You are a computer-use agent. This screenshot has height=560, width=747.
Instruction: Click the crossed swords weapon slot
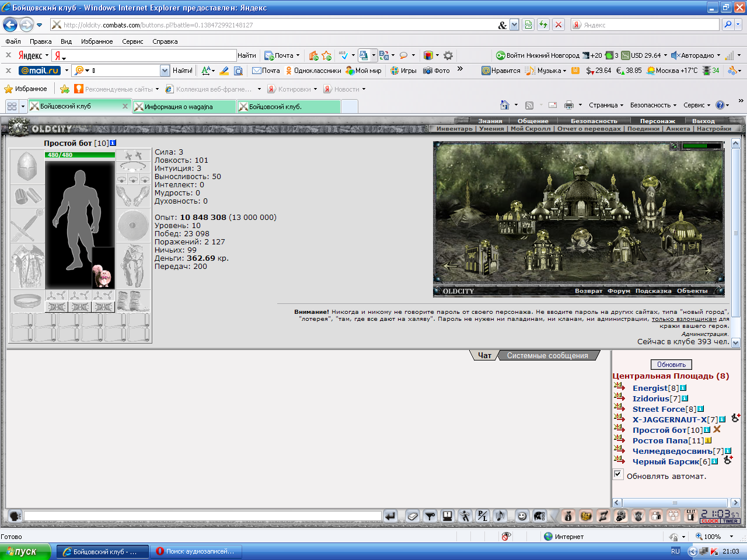tap(27, 225)
